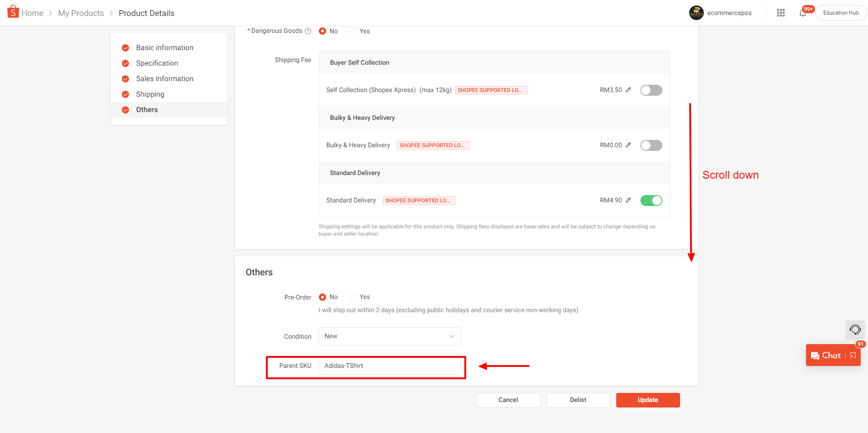Expand the Chat window popout icon
Screen dimensions: 868x433
point(853,356)
